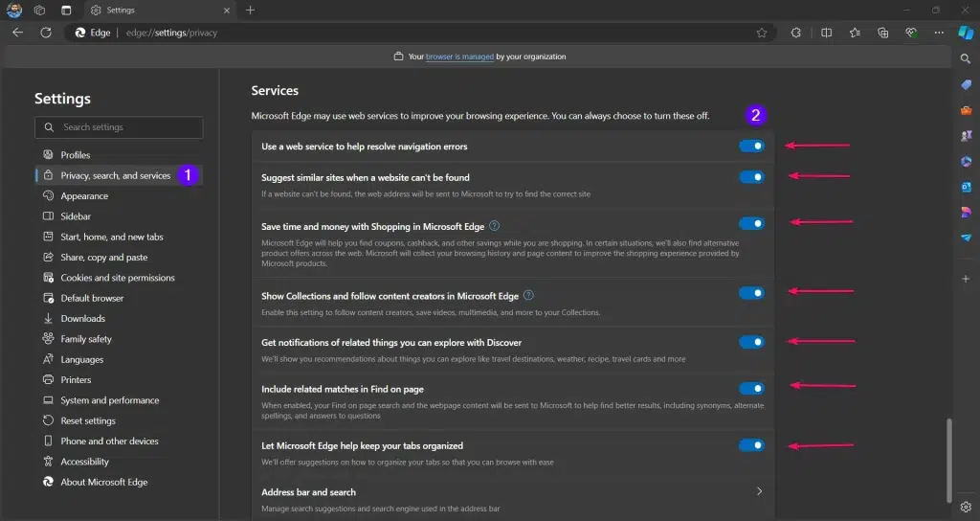Open the sidebar Outlook icon
The height and width of the screenshot is (521, 980).
966,187
